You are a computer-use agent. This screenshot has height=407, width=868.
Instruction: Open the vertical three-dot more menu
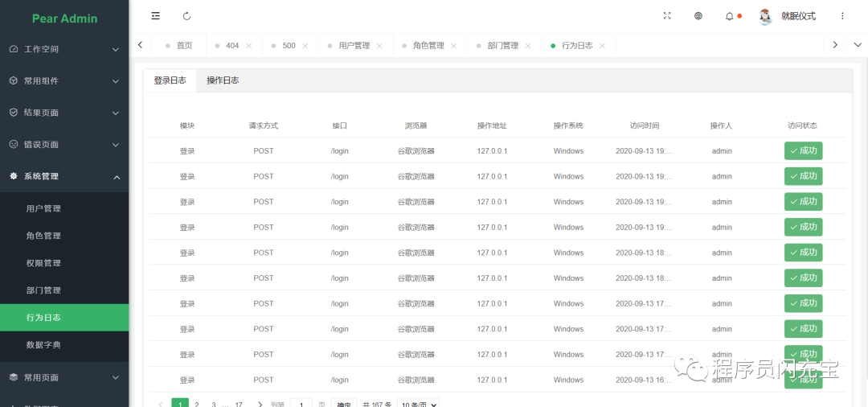click(x=842, y=16)
